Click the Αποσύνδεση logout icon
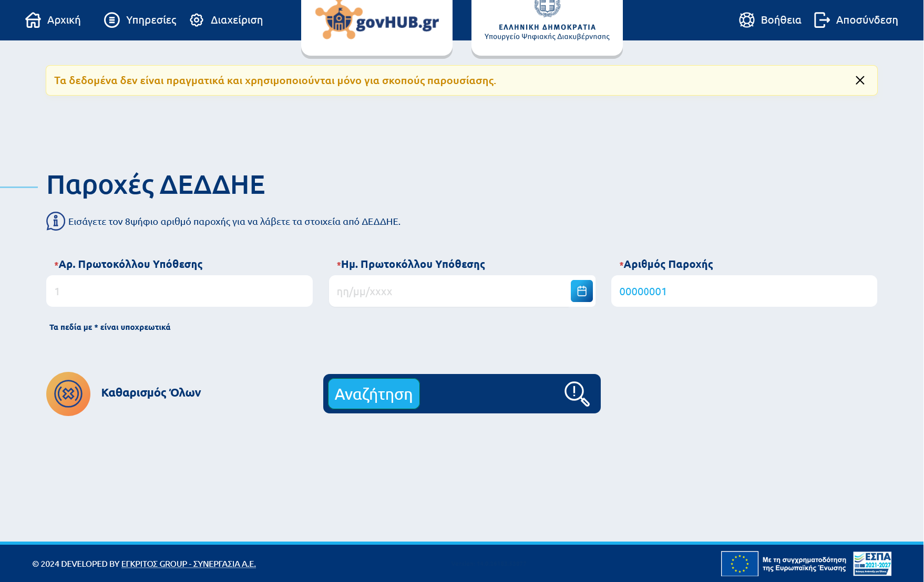Screen dimensions: 924x582 pyautogui.click(x=822, y=20)
